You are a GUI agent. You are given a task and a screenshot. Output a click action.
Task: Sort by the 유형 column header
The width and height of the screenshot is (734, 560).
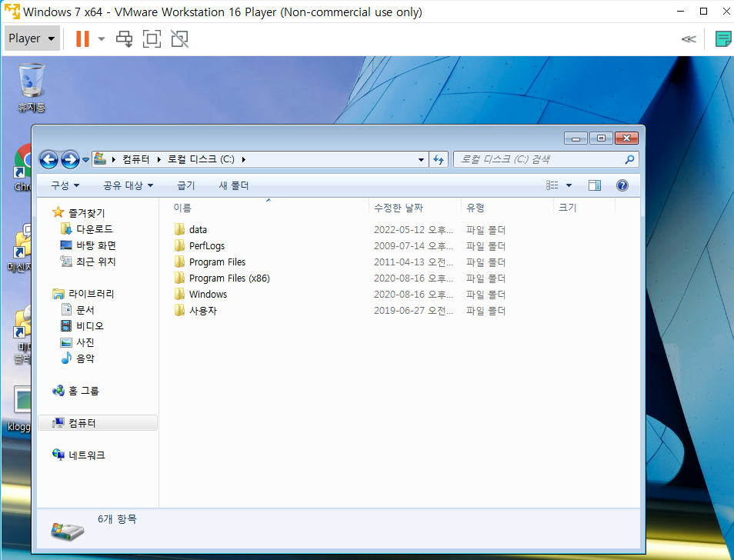pyautogui.click(x=508, y=208)
